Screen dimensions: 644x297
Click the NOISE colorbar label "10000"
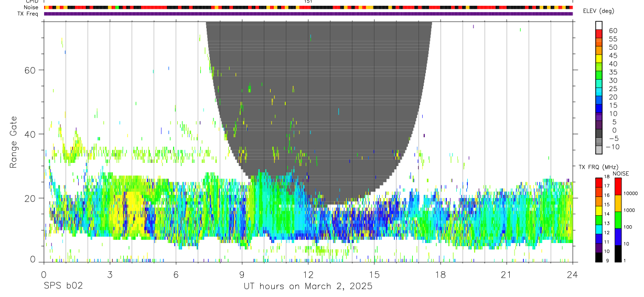pos(630,193)
